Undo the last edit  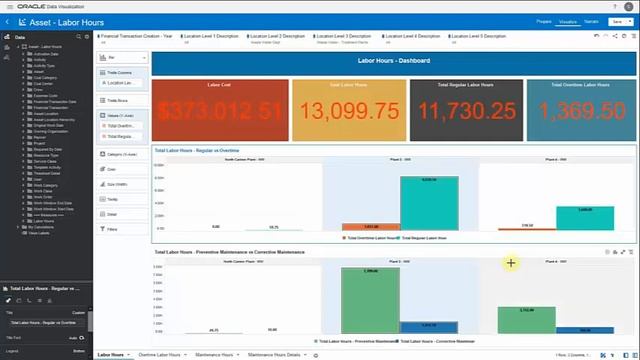pyautogui.click(x=596, y=36)
